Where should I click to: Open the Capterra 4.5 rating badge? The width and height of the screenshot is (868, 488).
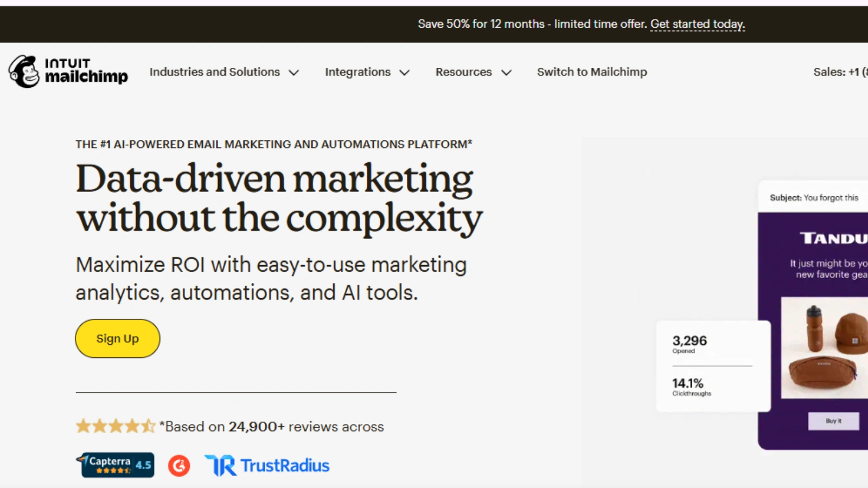coord(115,465)
